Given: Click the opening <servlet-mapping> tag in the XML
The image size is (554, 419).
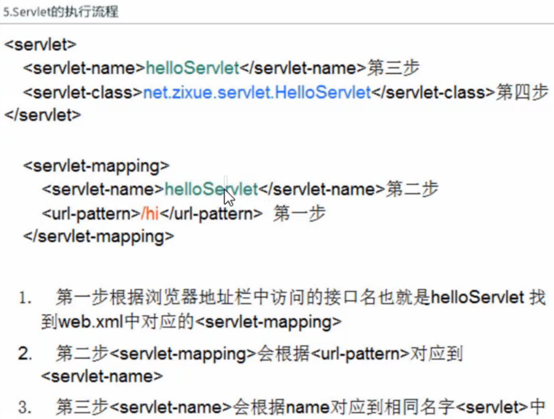Looking at the screenshot, I should pyautogui.click(x=96, y=166).
